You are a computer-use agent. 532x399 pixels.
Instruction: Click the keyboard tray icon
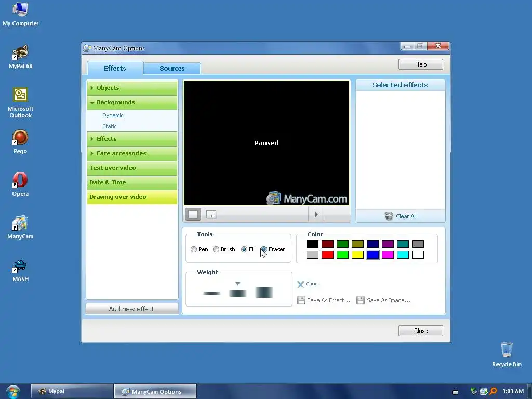point(455,392)
